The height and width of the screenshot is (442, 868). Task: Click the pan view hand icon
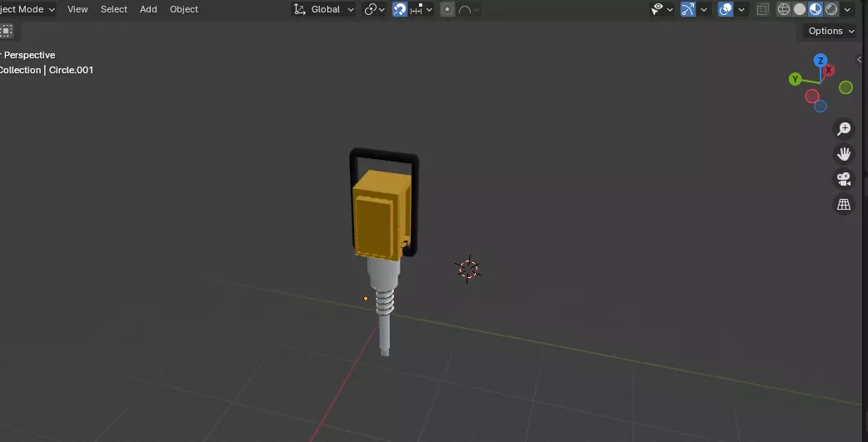point(844,154)
